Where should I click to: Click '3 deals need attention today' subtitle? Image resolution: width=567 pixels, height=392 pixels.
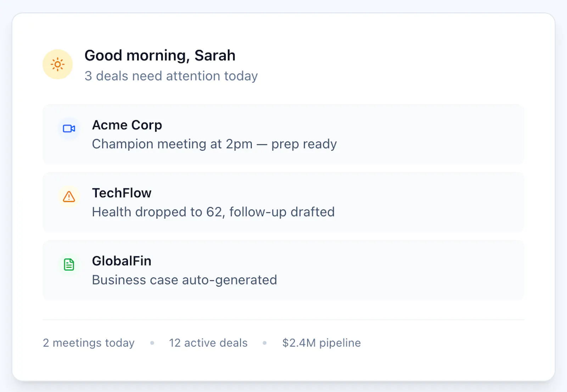pyautogui.click(x=171, y=76)
